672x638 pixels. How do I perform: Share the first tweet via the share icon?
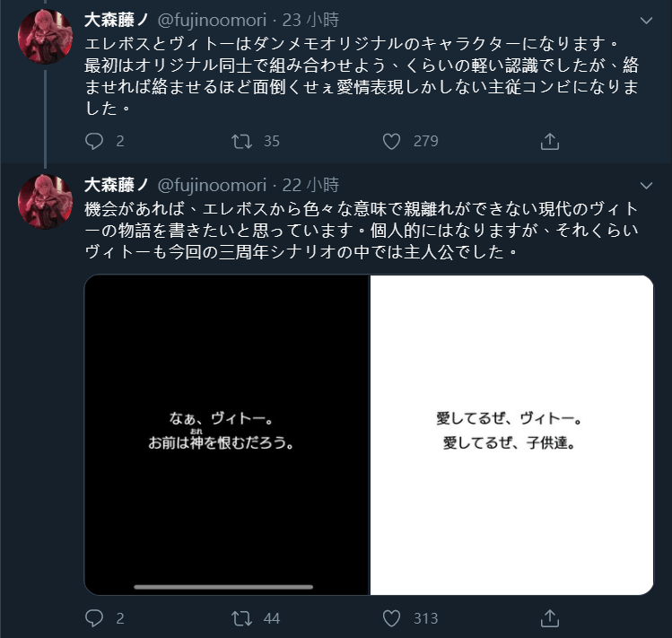point(550,141)
